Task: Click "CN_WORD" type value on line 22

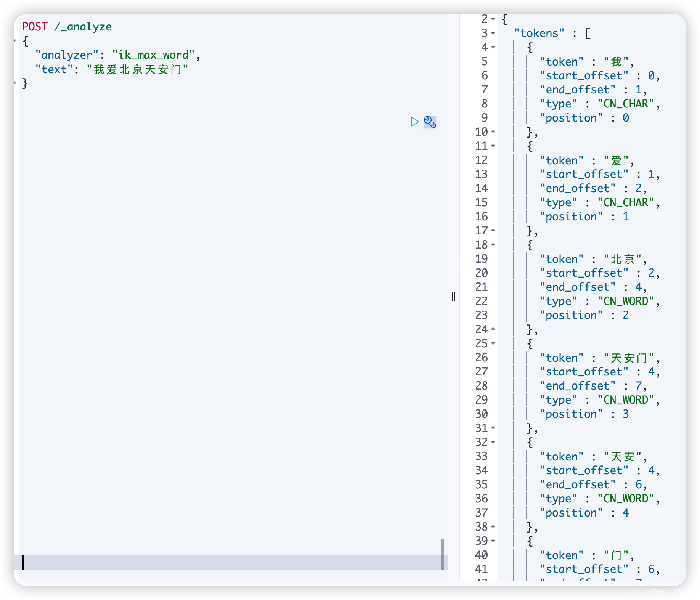Action: point(626,301)
